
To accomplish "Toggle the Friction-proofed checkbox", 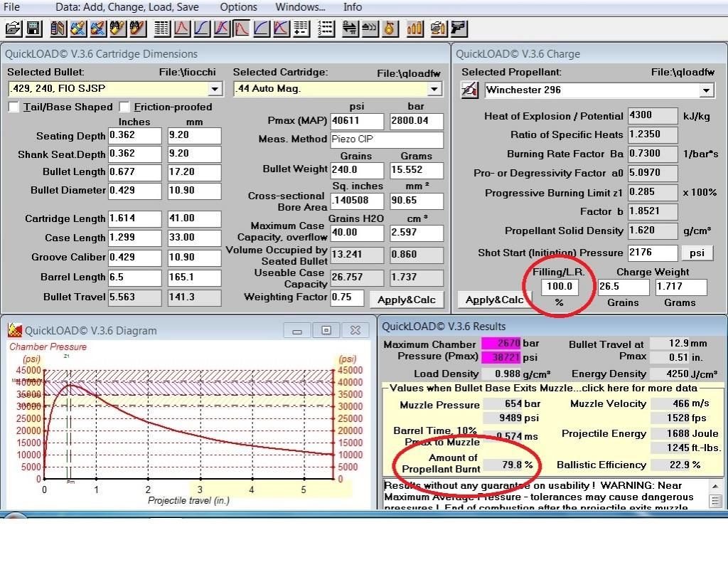I will click(x=125, y=107).
